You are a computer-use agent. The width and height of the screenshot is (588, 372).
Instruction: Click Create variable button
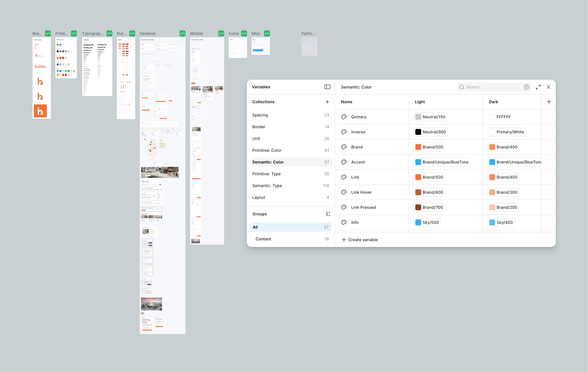click(359, 240)
